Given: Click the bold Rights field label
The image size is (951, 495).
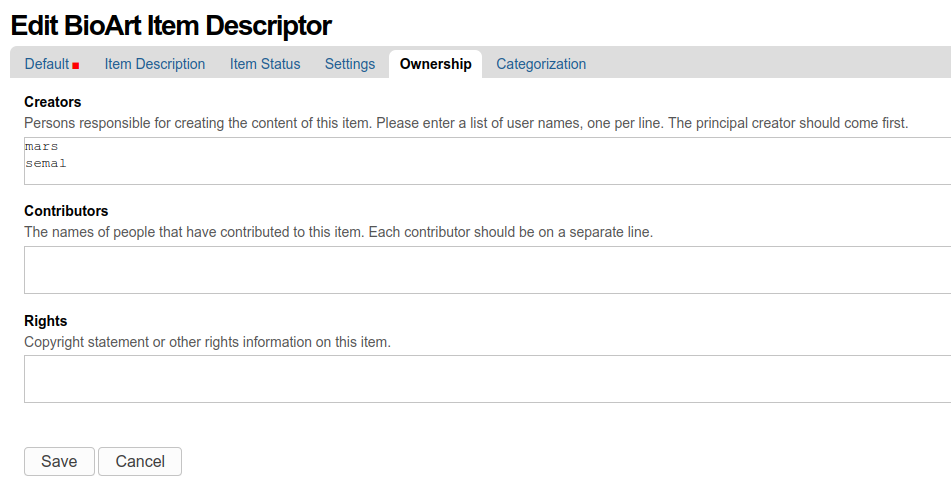Looking at the screenshot, I should (46, 321).
